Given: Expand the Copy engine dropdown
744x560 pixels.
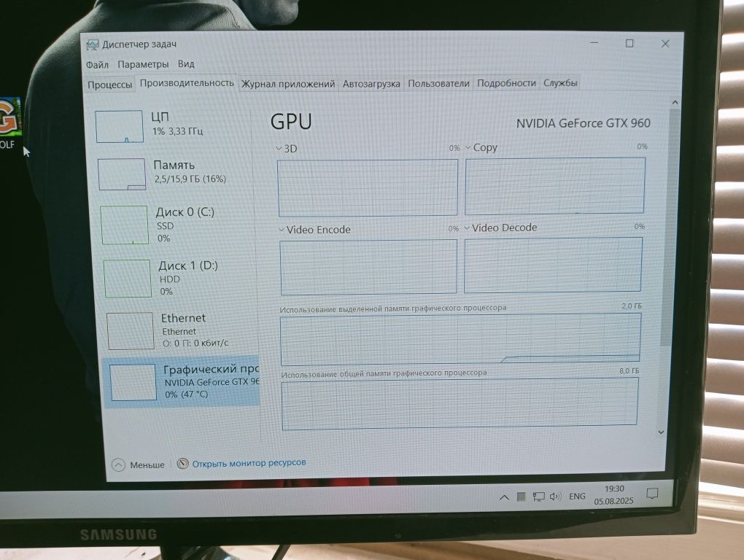Looking at the screenshot, I should click(468, 148).
